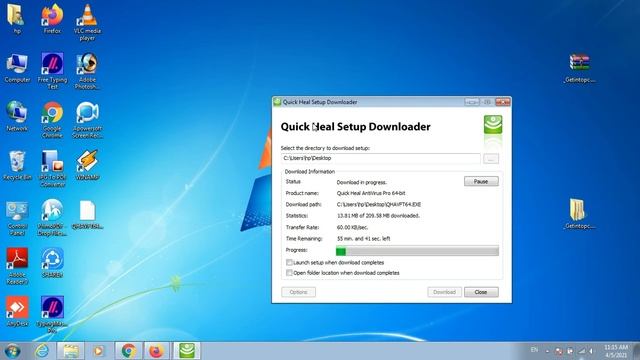
Task: Click 'Download in progress.' status text
Action: 362,182
